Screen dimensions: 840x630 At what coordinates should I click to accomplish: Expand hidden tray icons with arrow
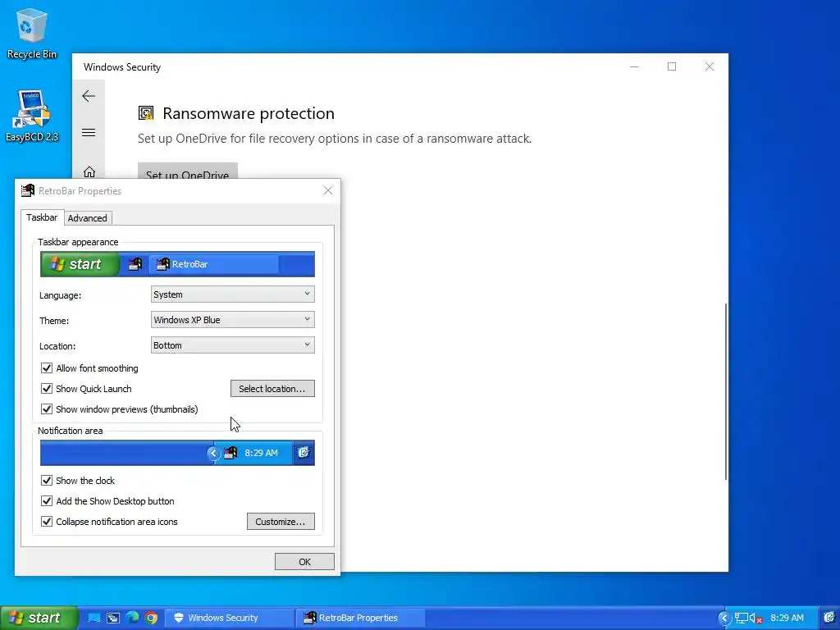(x=724, y=618)
